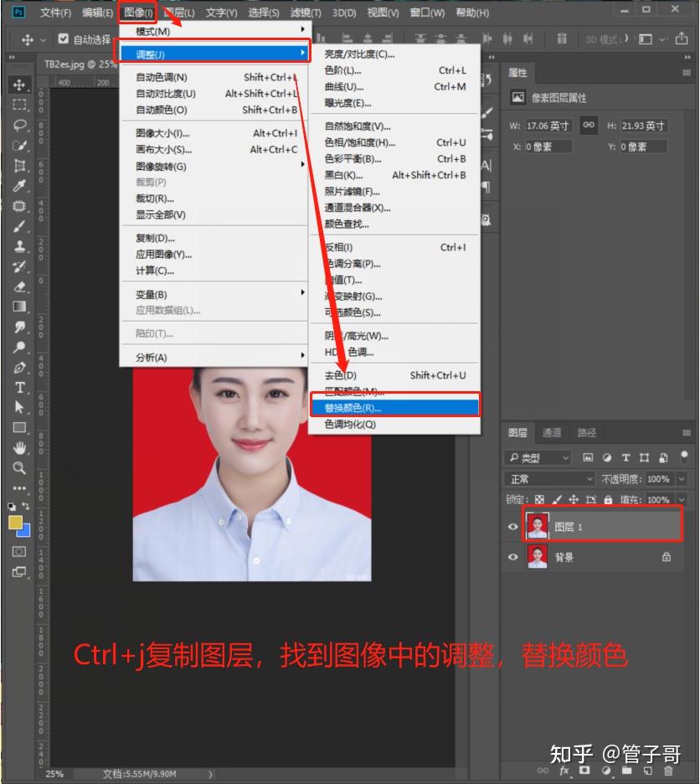
Task: Choose 曲线(U)... adjustment
Action: tap(395, 87)
